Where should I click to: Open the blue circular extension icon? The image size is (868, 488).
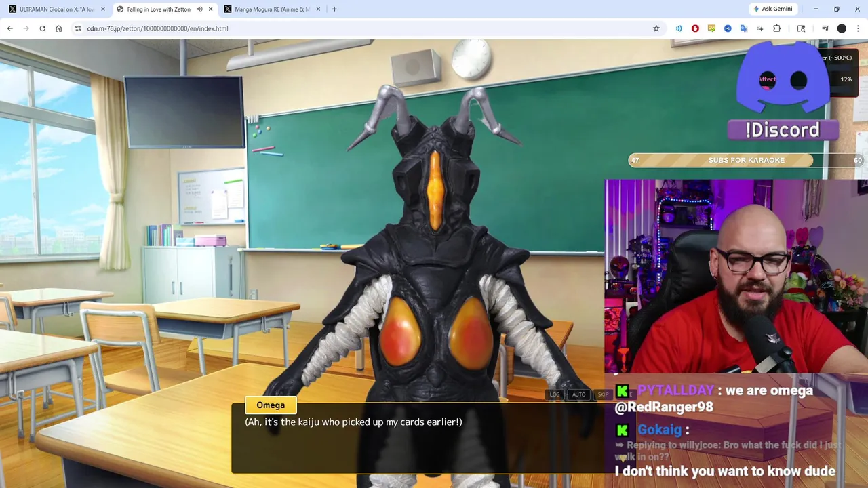728,28
